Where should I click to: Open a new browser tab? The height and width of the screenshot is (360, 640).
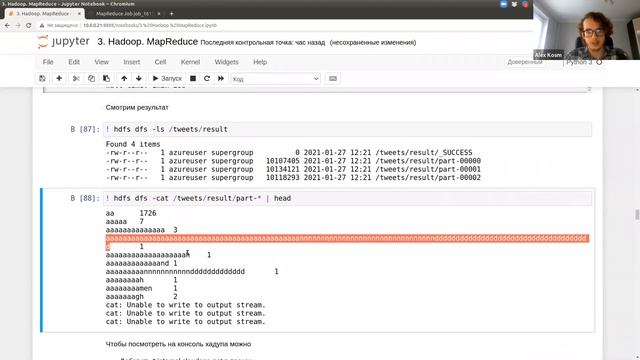tap(171, 13)
